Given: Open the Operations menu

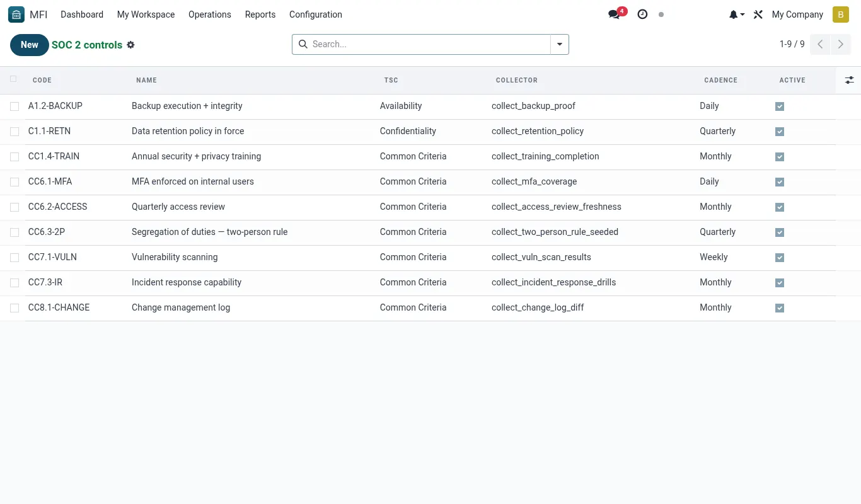Looking at the screenshot, I should [x=210, y=14].
